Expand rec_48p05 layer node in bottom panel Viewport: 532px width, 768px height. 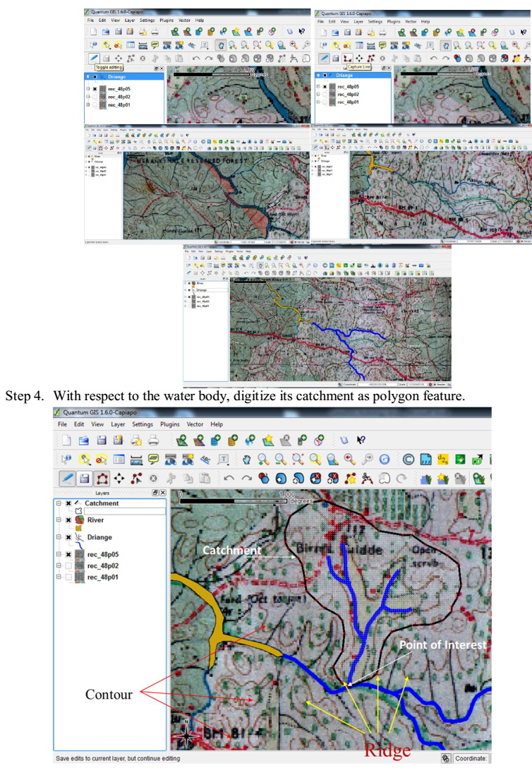tap(59, 555)
